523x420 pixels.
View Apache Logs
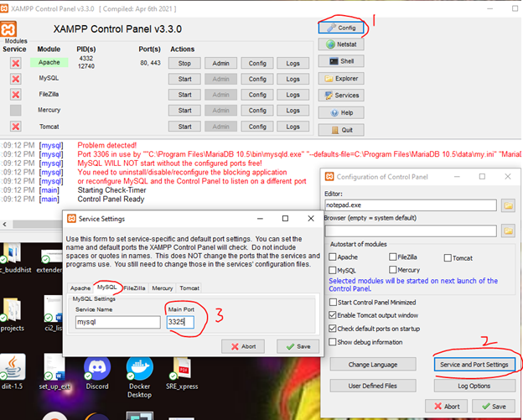click(x=293, y=63)
